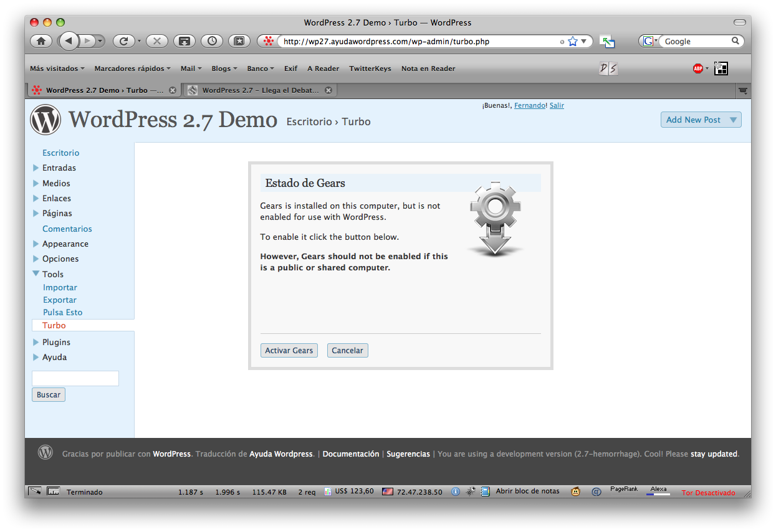Viewport: 776px width, 532px height.
Task: Bookmark this page with the star icon
Action: (573, 42)
